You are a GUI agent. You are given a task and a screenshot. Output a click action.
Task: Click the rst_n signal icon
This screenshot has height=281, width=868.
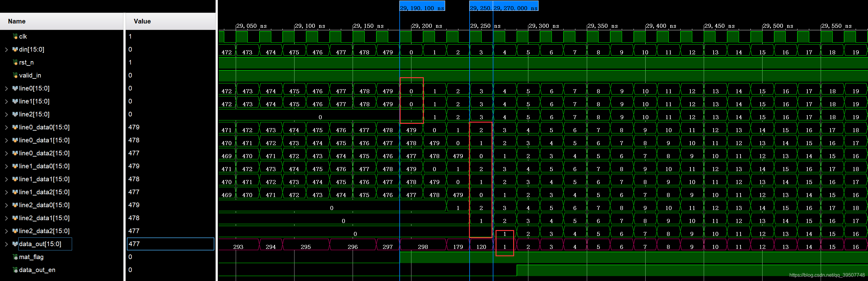pos(15,62)
